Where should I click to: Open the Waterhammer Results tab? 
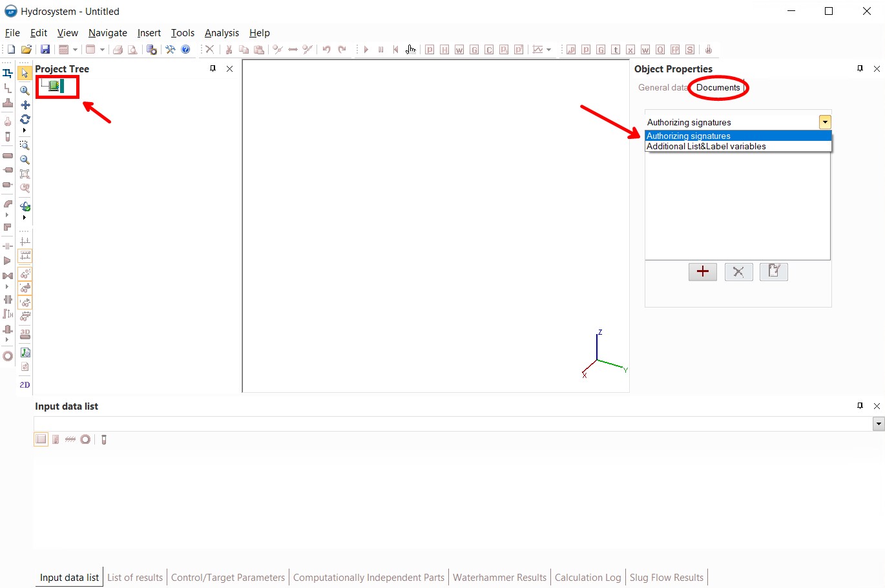click(499, 578)
